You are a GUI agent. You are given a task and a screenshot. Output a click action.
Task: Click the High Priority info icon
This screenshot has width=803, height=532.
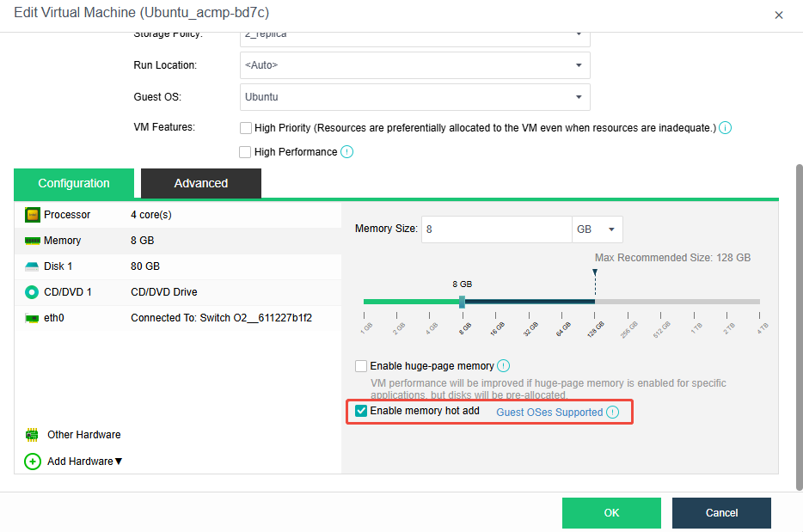pyautogui.click(x=725, y=128)
